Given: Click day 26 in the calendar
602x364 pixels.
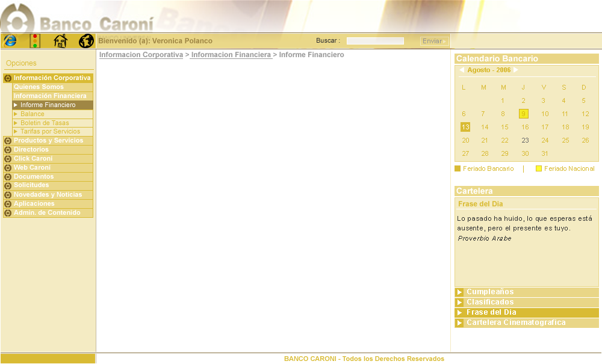Looking at the screenshot, I should point(585,140).
